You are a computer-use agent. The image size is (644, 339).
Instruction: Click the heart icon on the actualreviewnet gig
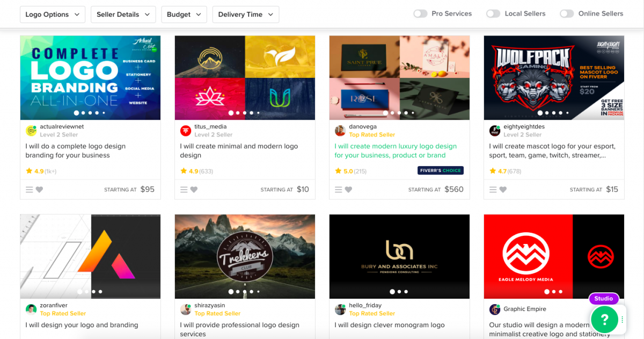(x=39, y=190)
